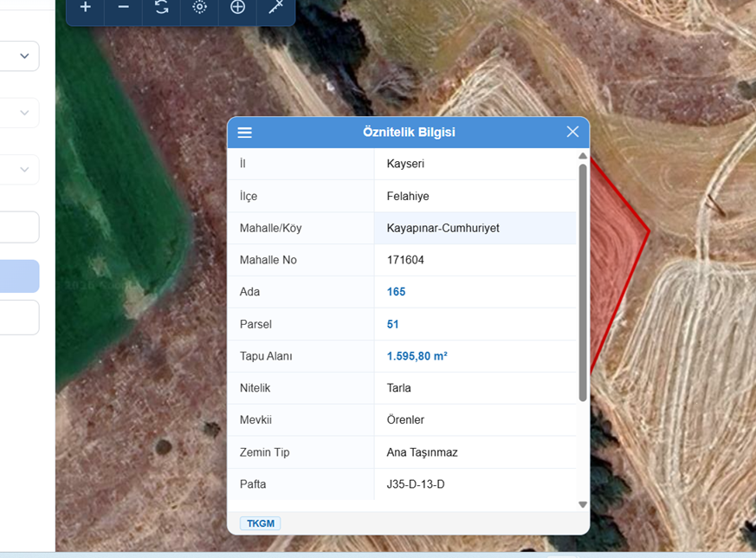The height and width of the screenshot is (558, 756).
Task: Click the TKGM button
Action: click(x=261, y=523)
